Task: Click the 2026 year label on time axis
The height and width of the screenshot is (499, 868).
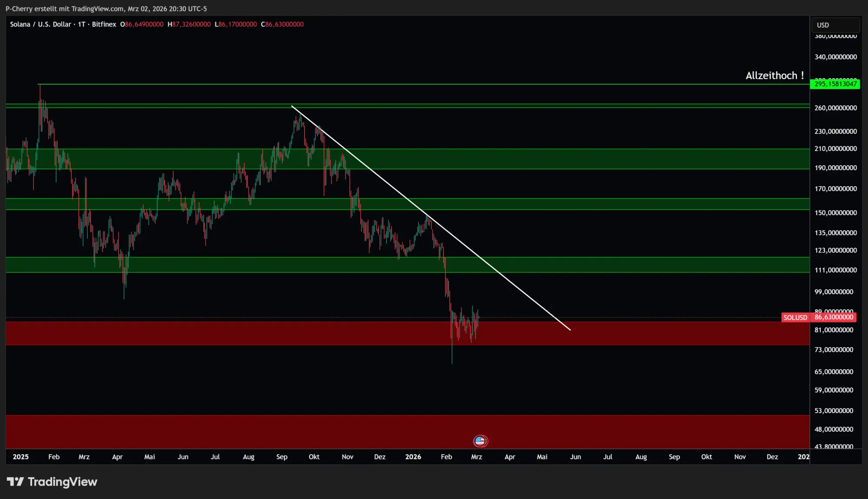Action: click(x=413, y=456)
